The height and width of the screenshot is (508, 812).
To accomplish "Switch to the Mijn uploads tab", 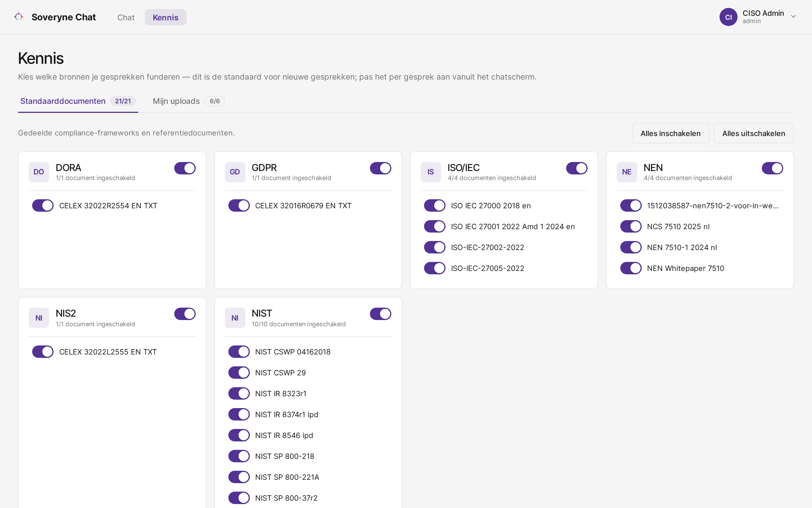I will click(189, 101).
